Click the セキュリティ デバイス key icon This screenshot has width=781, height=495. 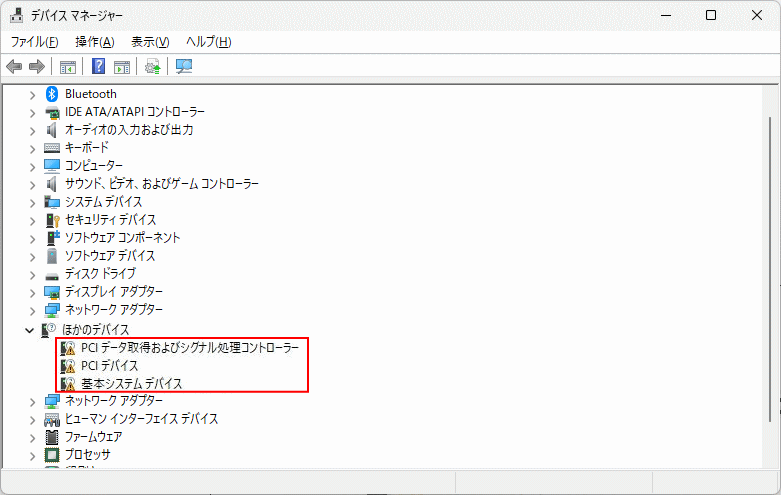click(52, 220)
